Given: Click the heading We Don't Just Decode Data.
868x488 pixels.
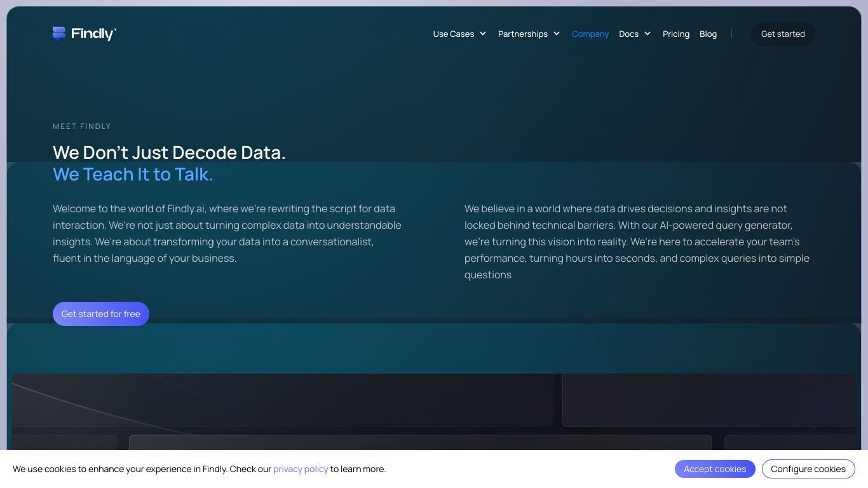Looking at the screenshot, I should 169,152.
